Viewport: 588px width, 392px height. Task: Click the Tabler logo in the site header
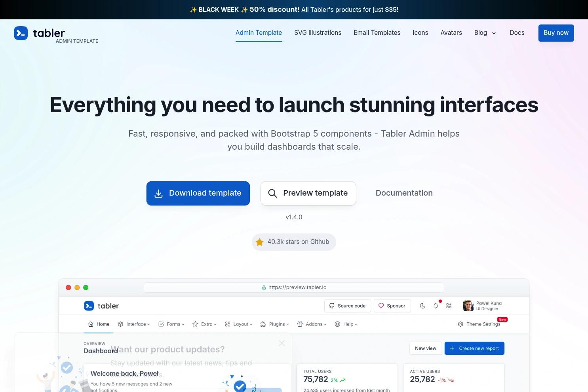[40, 33]
